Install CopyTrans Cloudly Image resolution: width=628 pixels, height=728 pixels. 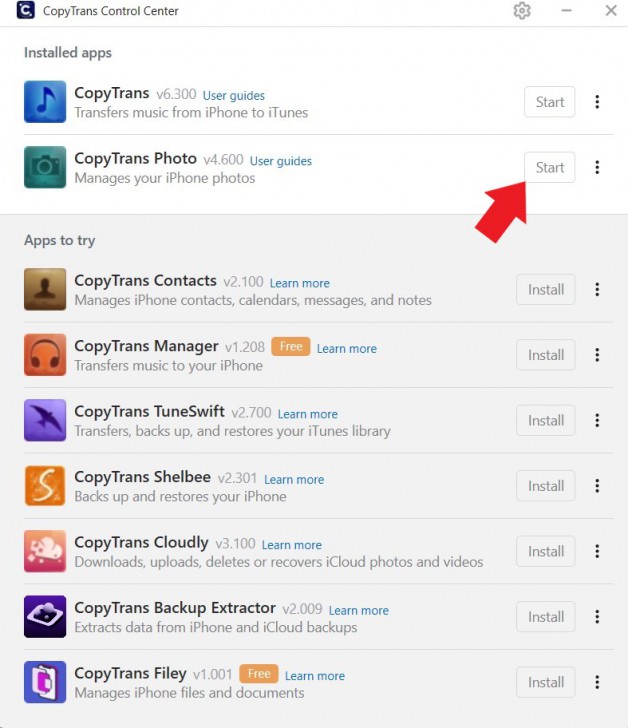point(546,551)
